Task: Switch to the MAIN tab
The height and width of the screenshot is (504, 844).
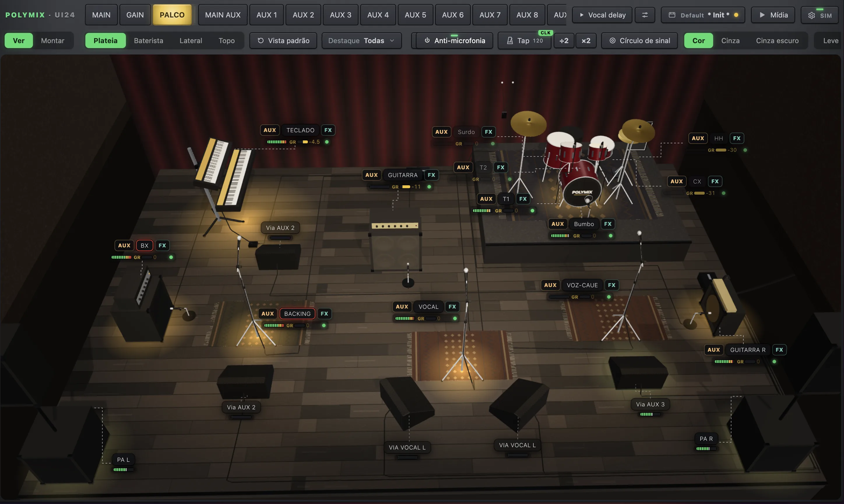Action: point(101,15)
